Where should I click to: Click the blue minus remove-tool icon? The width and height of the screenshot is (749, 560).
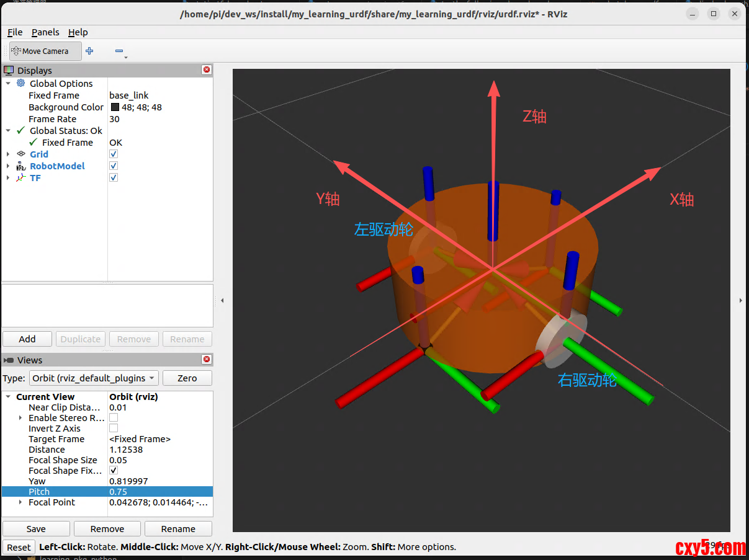tap(119, 51)
